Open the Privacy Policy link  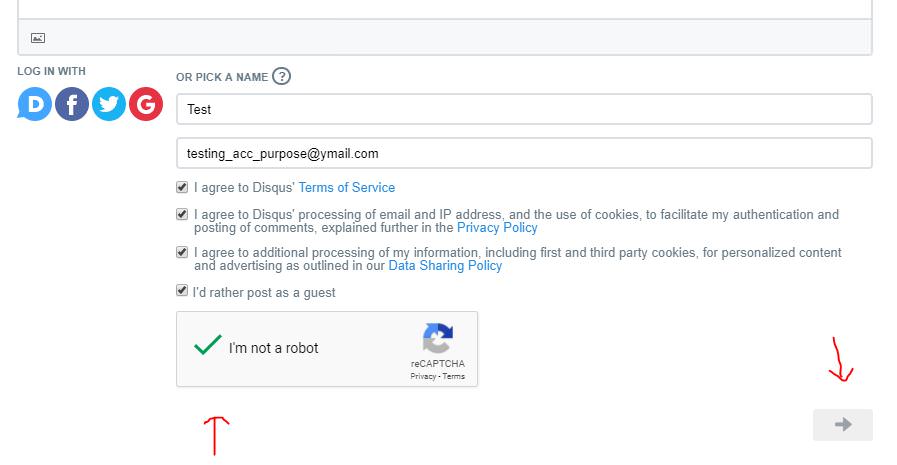497,228
